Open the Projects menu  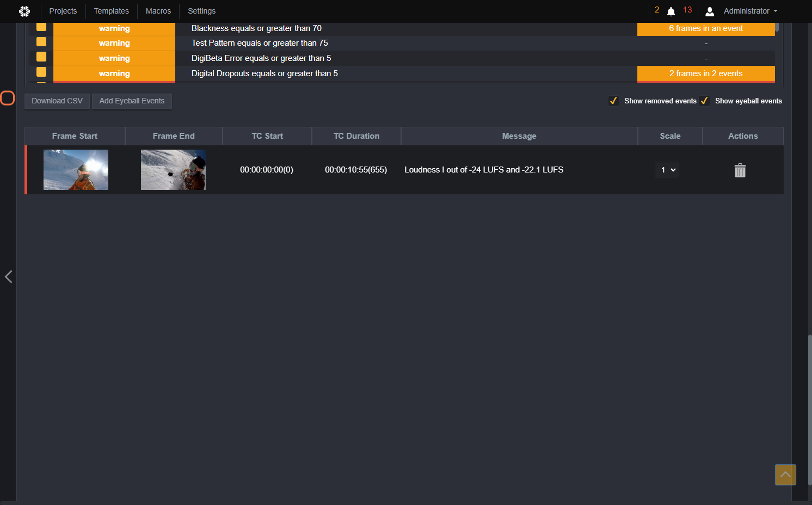pos(63,11)
